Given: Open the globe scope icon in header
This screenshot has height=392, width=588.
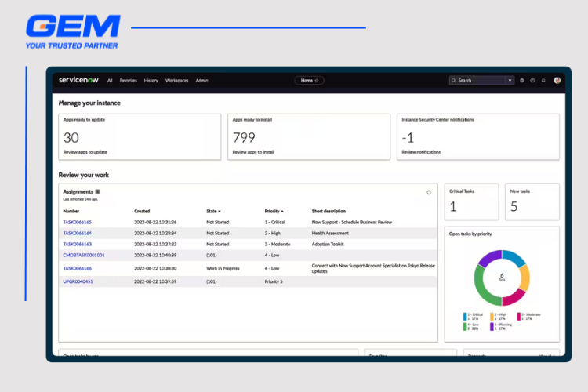Looking at the screenshot, I should pos(521,80).
